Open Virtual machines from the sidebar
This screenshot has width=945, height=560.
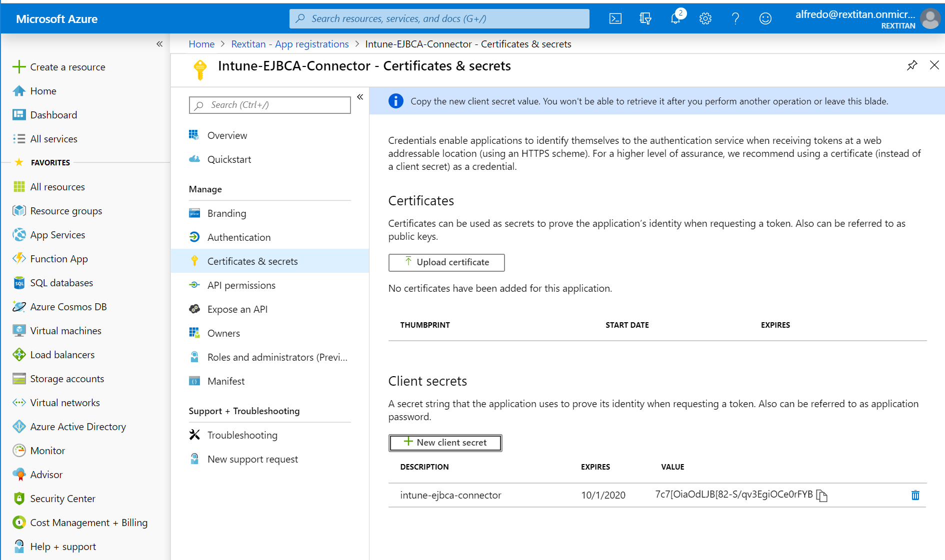pyautogui.click(x=65, y=330)
